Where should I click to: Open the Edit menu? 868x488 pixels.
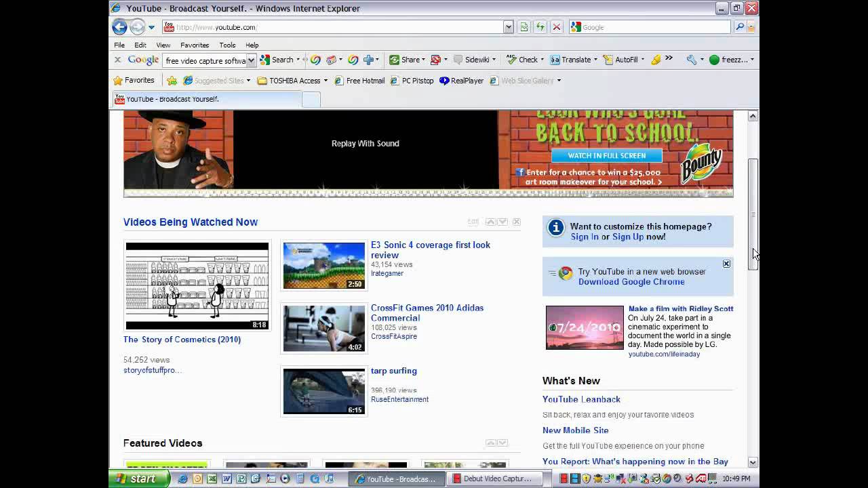140,45
